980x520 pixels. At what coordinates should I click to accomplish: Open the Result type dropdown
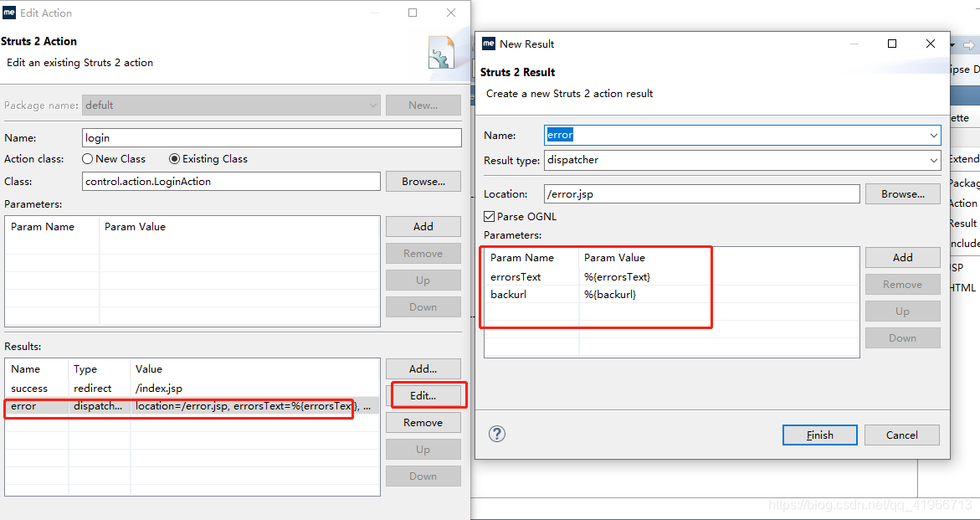934,160
